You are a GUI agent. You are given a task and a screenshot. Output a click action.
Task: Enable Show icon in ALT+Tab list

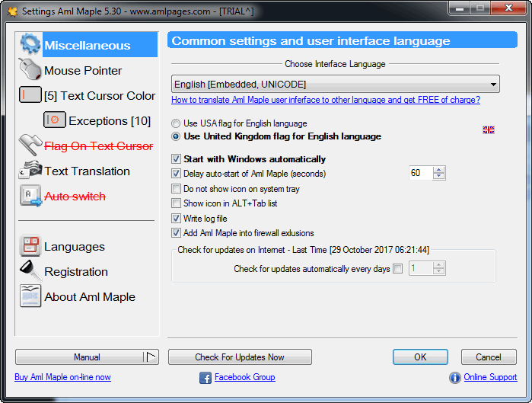[176, 203]
